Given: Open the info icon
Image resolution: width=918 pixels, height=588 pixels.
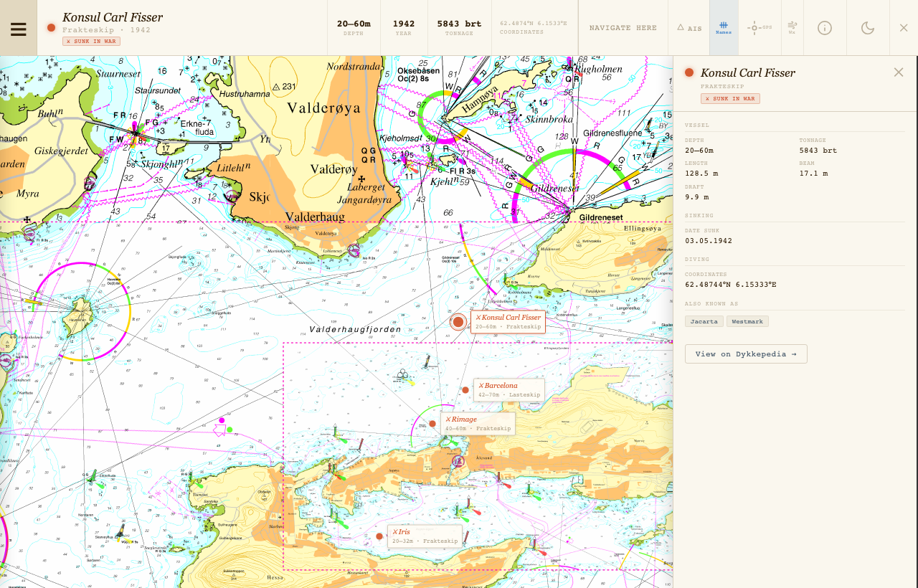Looking at the screenshot, I should pos(825,28).
